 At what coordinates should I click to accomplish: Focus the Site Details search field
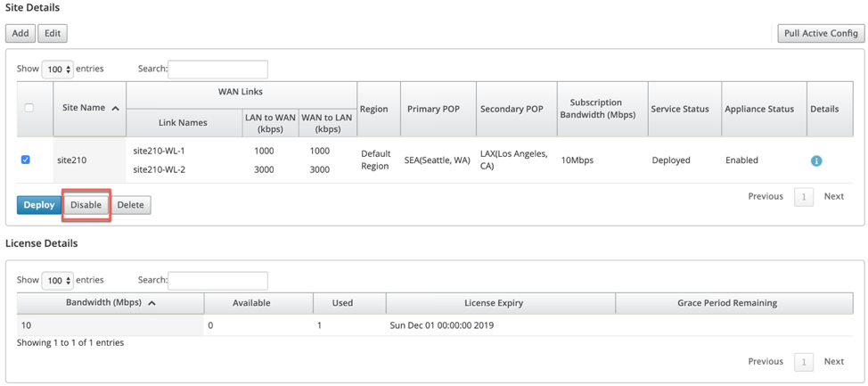click(x=217, y=70)
